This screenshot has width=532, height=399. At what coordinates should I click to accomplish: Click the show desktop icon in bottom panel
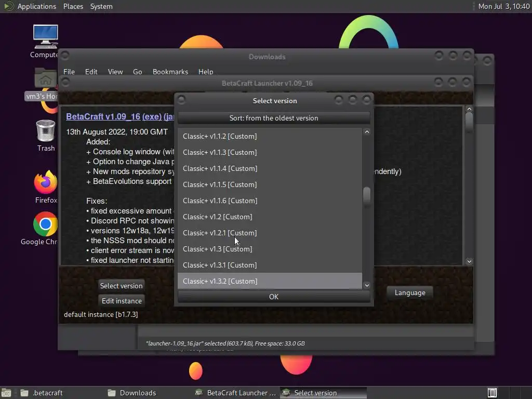pos(6,393)
